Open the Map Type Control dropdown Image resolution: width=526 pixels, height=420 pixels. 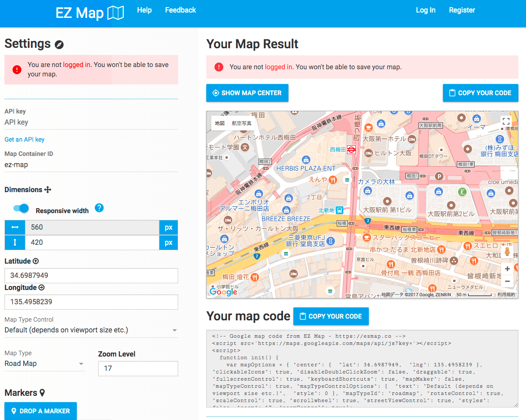tap(91, 330)
